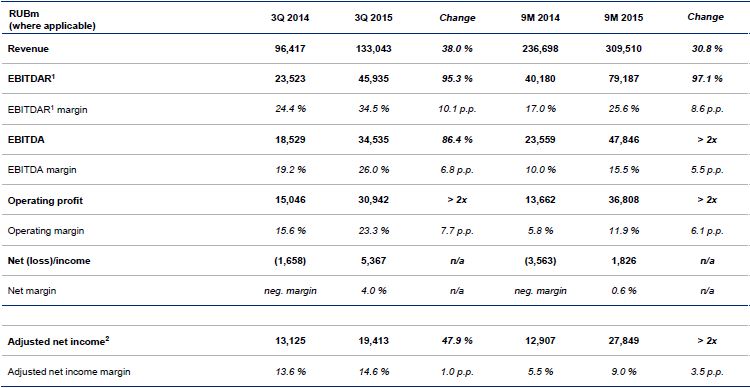Click the 9M 2015 adjusted net income 27,849
The image size is (750, 388).
(x=621, y=342)
